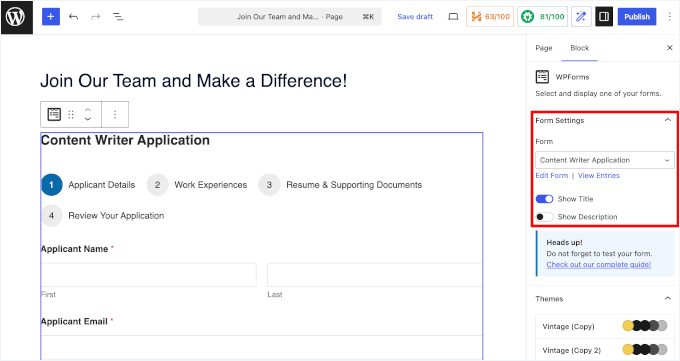Click step 3 Resume & Supporting Documents

point(340,185)
